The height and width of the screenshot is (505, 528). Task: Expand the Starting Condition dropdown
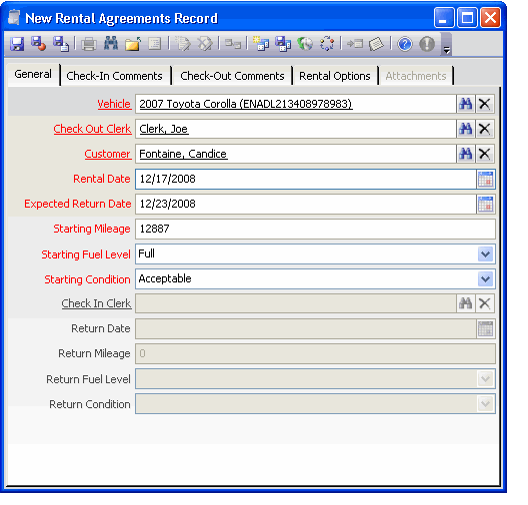486,279
